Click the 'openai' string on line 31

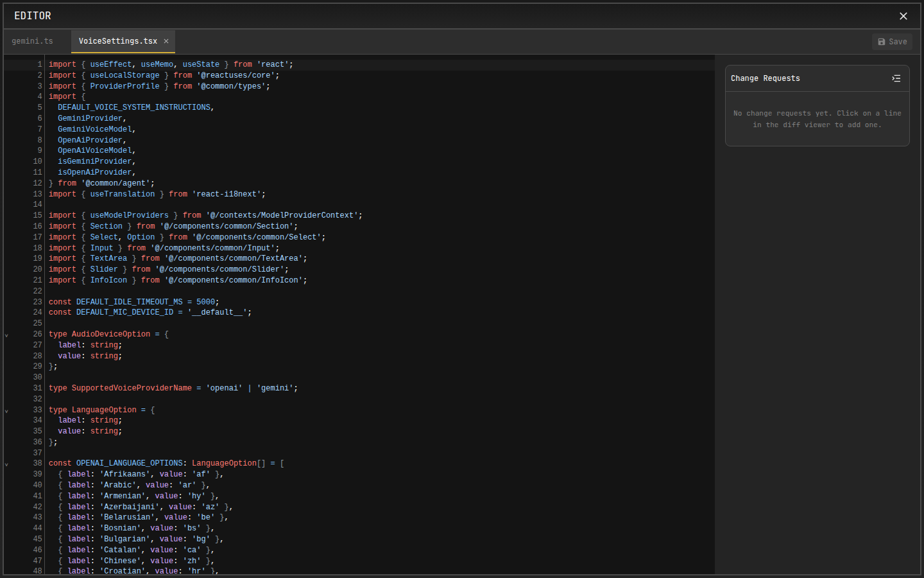(225, 389)
